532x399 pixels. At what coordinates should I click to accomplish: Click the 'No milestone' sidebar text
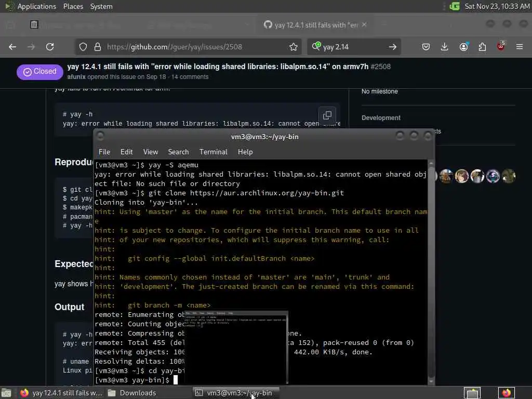379,91
